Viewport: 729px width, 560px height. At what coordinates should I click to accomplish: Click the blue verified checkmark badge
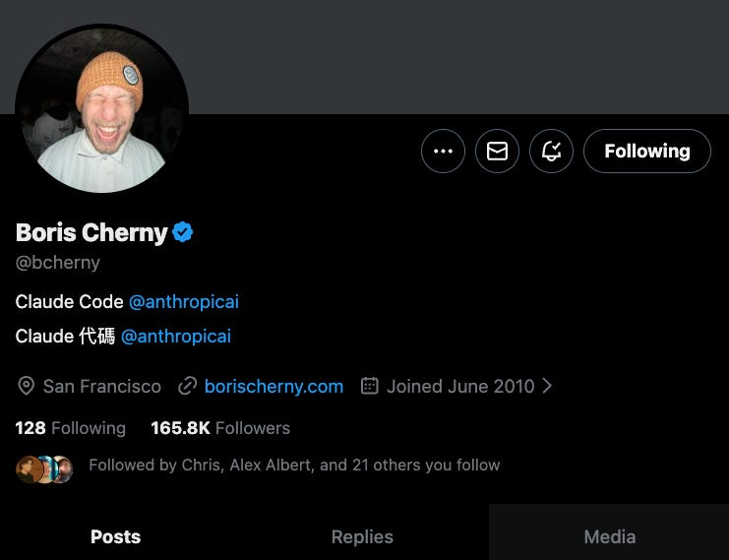point(183,232)
